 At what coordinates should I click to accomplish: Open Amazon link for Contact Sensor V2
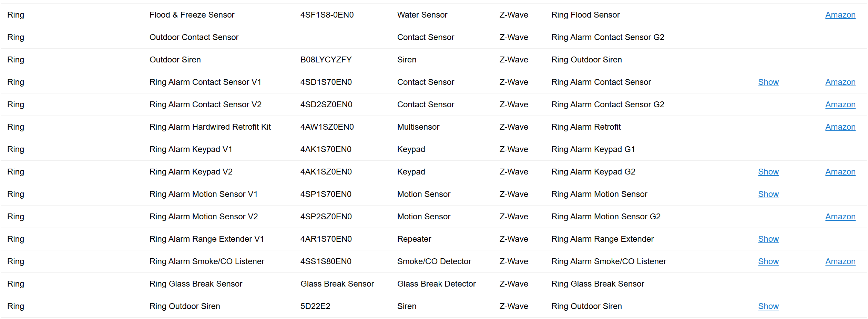pyautogui.click(x=840, y=104)
